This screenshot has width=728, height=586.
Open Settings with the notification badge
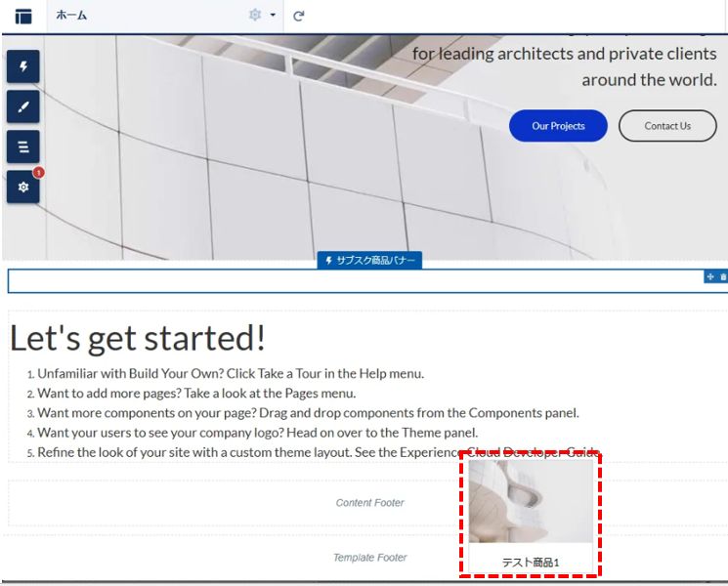[x=23, y=187]
